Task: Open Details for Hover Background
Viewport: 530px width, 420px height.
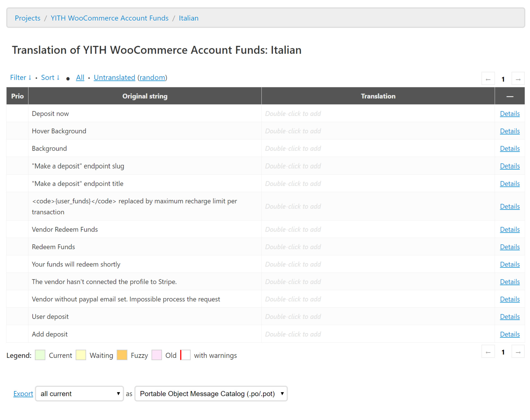Action: [x=510, y=131]
